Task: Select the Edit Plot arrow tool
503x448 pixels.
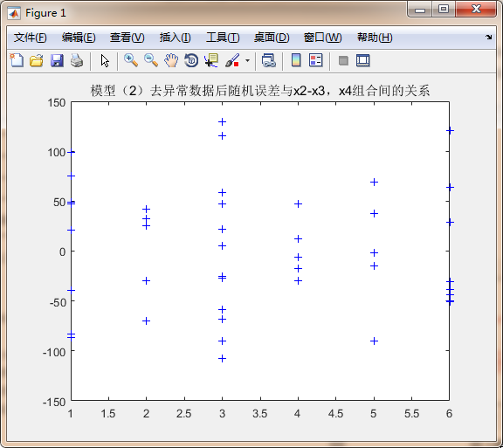Action: coord(105,60)
